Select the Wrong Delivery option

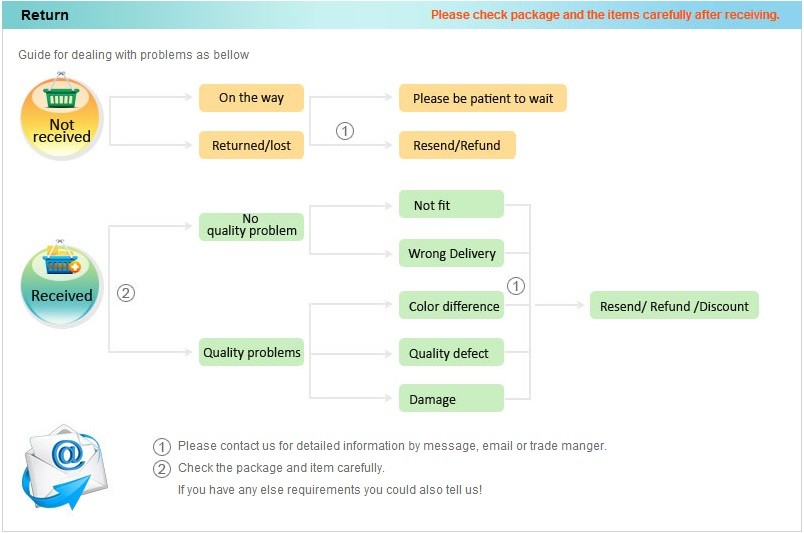pos(451,253)
